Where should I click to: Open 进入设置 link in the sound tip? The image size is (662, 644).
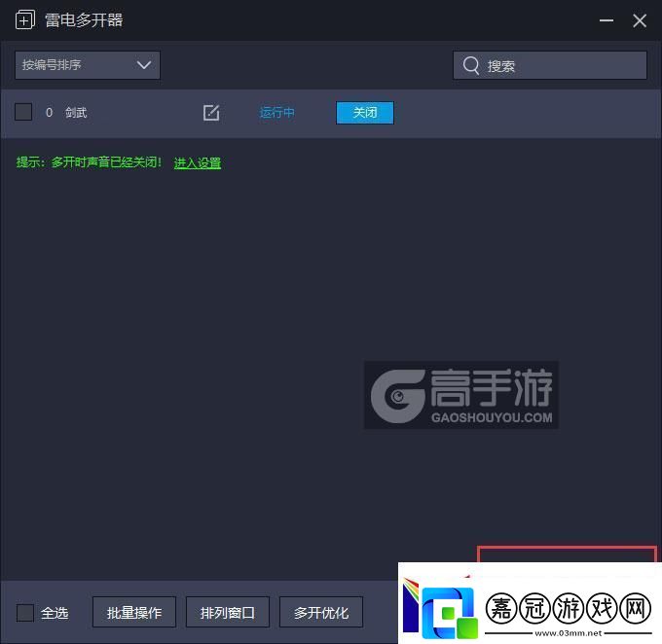198,162
